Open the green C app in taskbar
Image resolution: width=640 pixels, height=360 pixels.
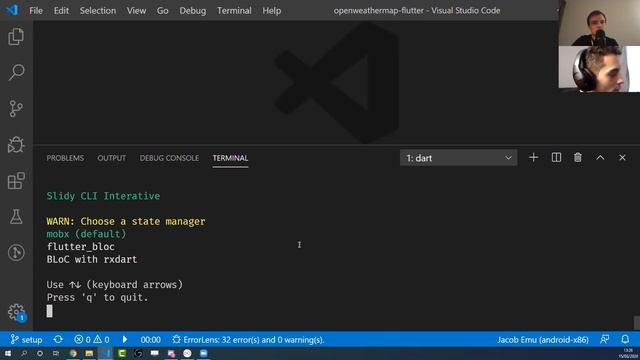[x=122, y=353]
